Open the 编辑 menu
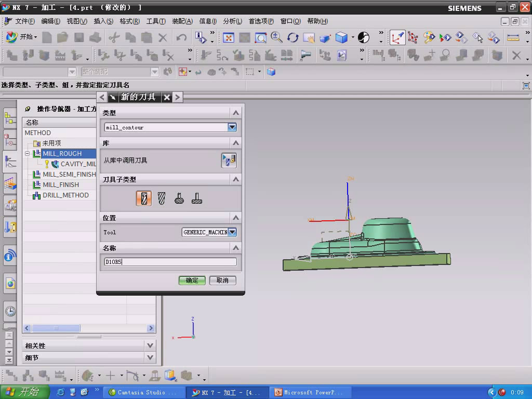The height and width of the screenshot is (399, 532). [50, 21]
